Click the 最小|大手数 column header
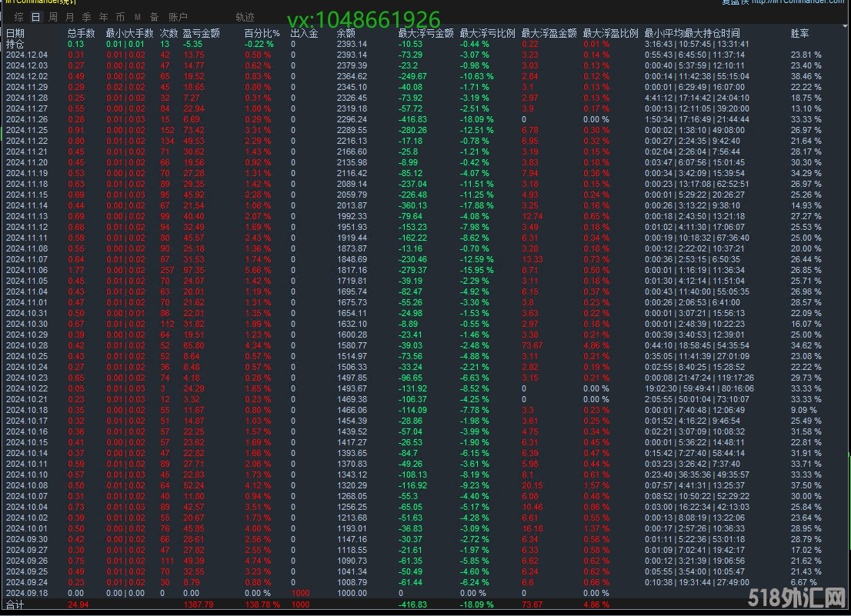 click(130, 34)
